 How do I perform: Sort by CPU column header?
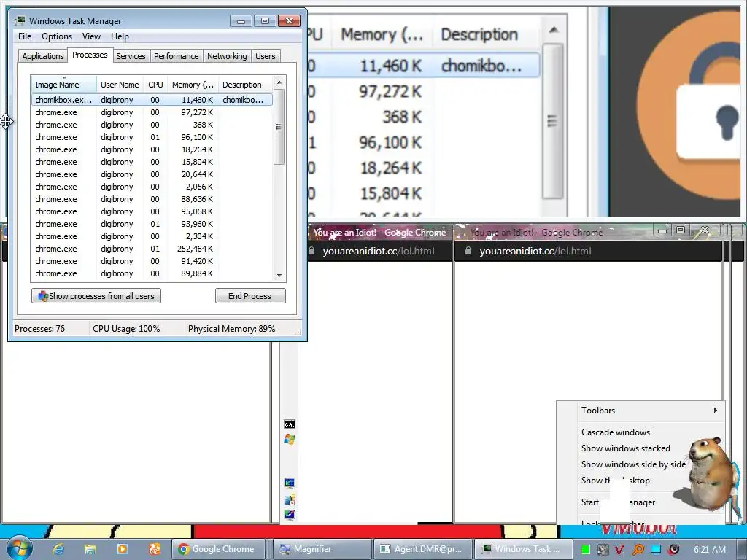(155, 85)
